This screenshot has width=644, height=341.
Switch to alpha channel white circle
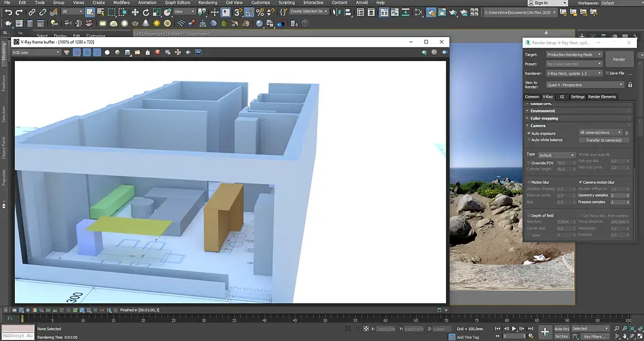pos(107,52)
